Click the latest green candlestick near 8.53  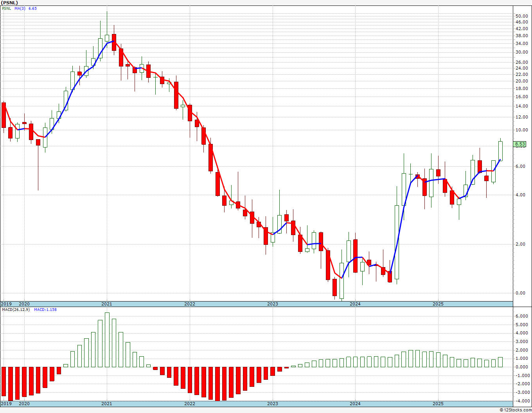coord(500,151)
